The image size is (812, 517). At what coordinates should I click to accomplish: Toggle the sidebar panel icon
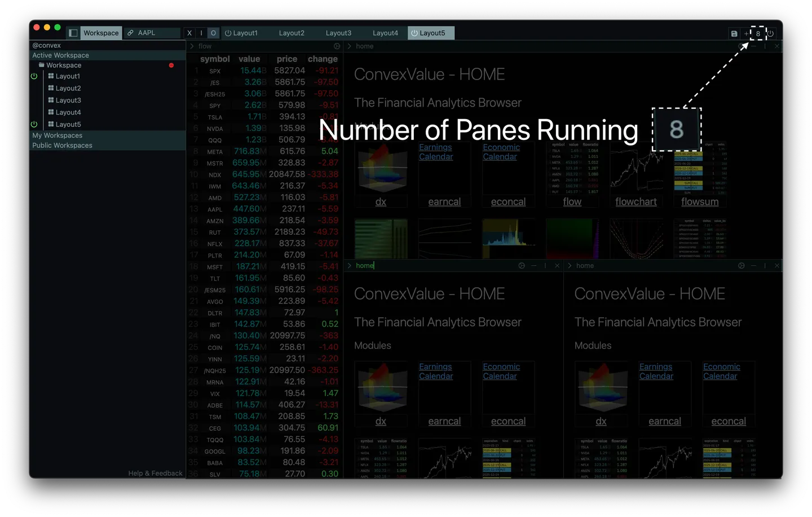click(x=73, y=33)
